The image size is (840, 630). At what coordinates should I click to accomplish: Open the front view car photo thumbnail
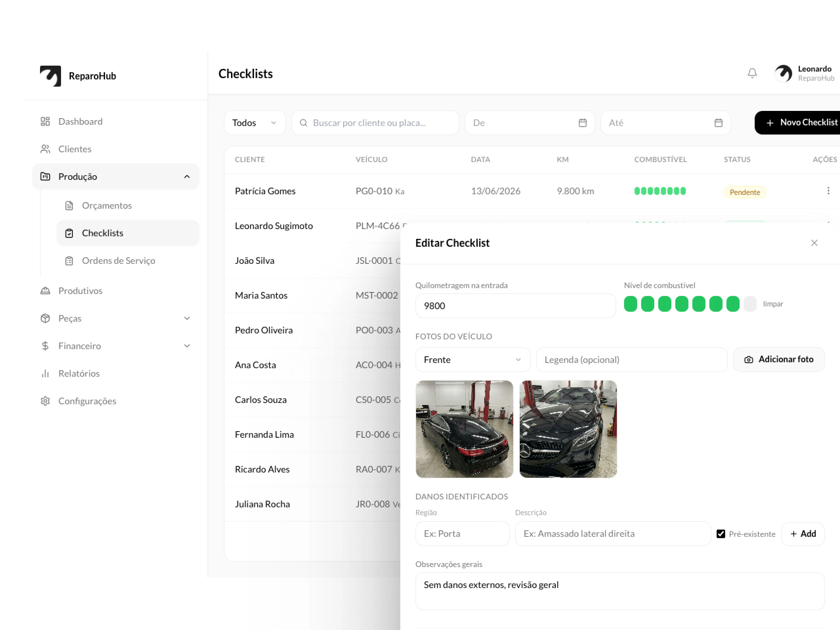point(568,429)
